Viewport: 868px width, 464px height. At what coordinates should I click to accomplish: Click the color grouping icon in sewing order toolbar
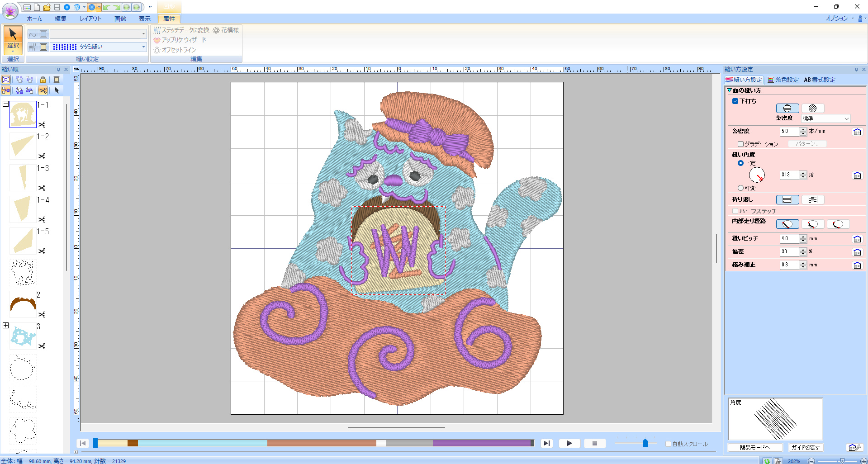[6, 90]
